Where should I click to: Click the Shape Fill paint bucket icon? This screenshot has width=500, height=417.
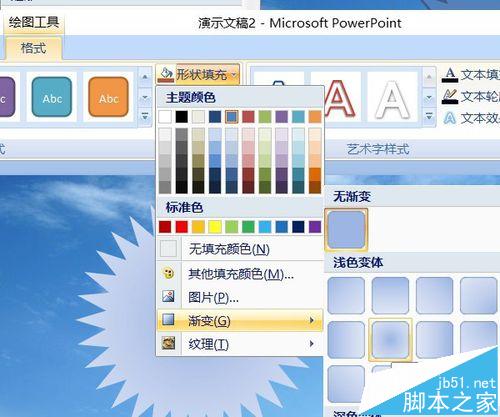[165, 74]
